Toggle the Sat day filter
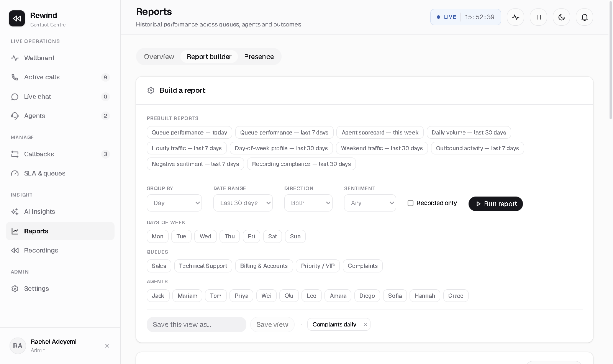Image resolution: width=613 pixels, height=364 pixels. pyautogui.click(x=272, y=236)
